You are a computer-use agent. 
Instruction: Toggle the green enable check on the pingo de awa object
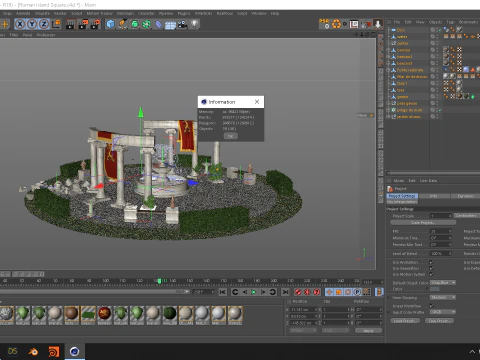pyautogui.click(x=440, y=110)
